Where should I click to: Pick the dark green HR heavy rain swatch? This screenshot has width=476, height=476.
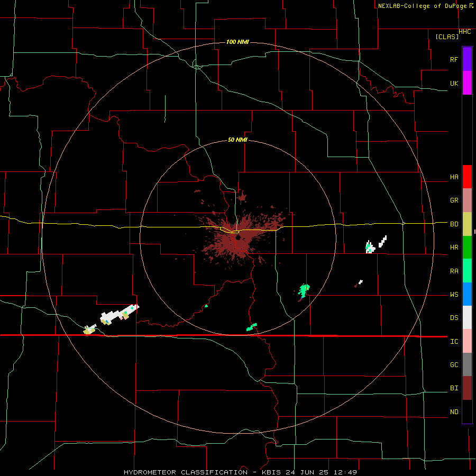pyautogui.click(x=467, y=248)
